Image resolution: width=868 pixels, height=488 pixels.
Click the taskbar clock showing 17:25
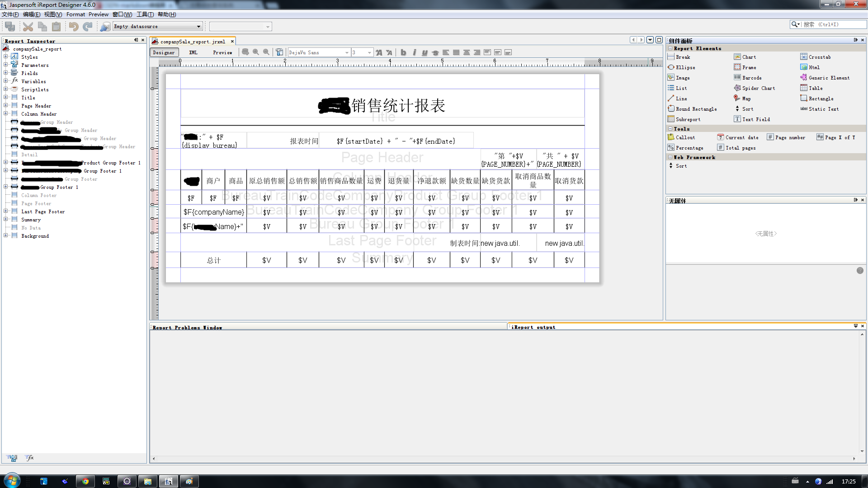pos(849,481)
